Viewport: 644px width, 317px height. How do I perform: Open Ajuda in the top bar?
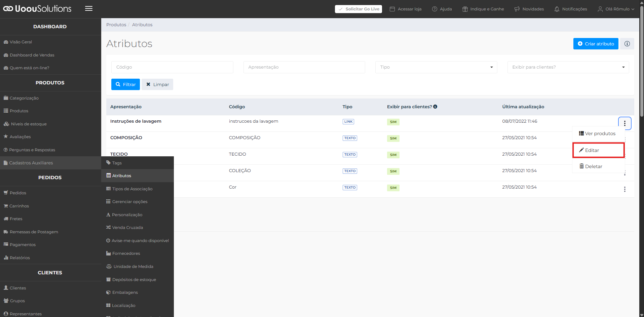(x=442, y=9)
